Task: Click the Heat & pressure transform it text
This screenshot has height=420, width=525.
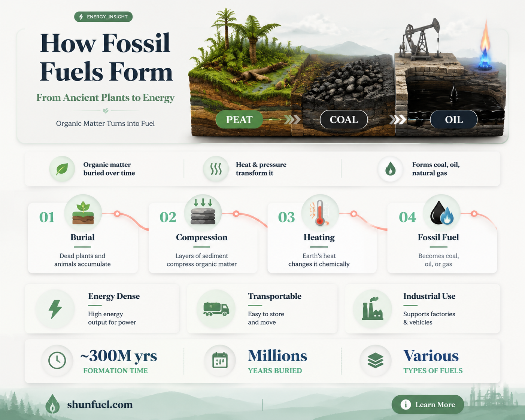Action: tap(261, 169)
